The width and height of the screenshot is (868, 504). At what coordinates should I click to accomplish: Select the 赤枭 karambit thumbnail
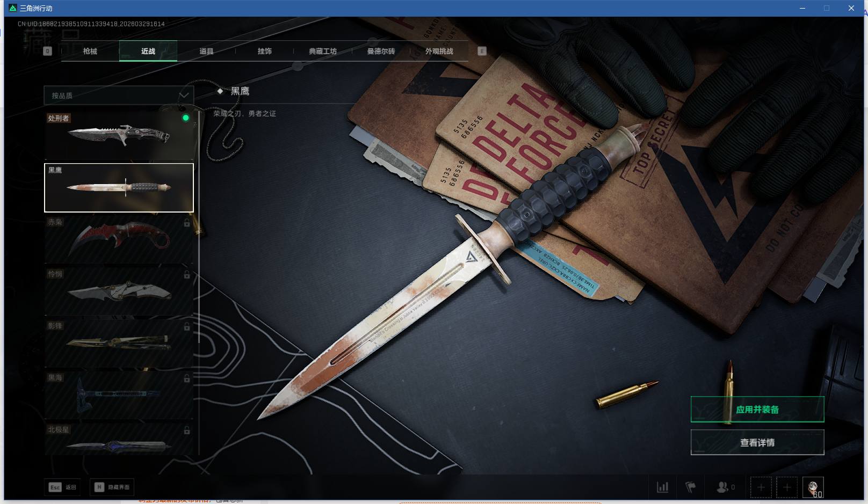tap(119, 239)
